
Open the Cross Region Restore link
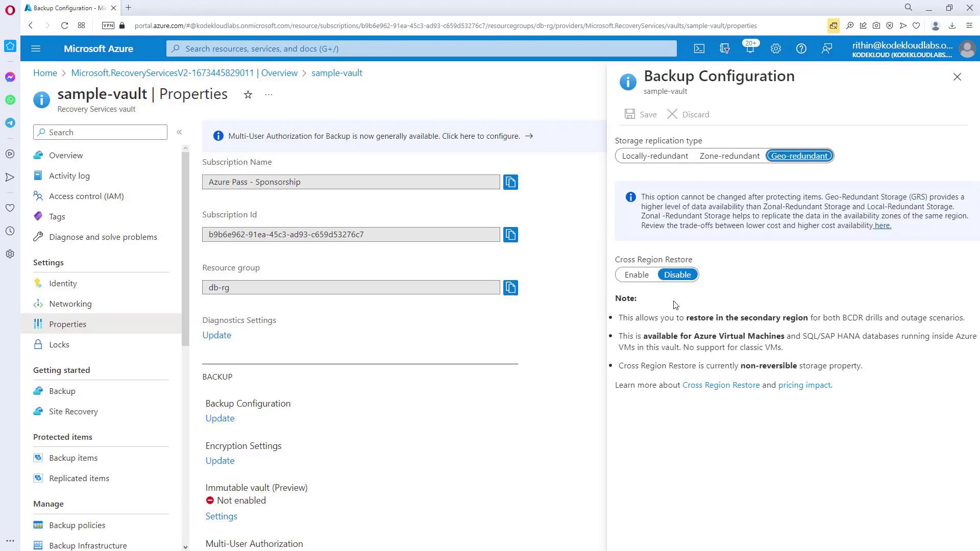click(721, 385)
